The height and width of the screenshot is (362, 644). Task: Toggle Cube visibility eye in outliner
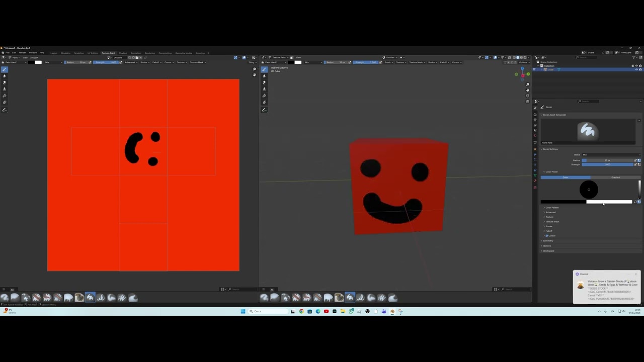[636, 69]
